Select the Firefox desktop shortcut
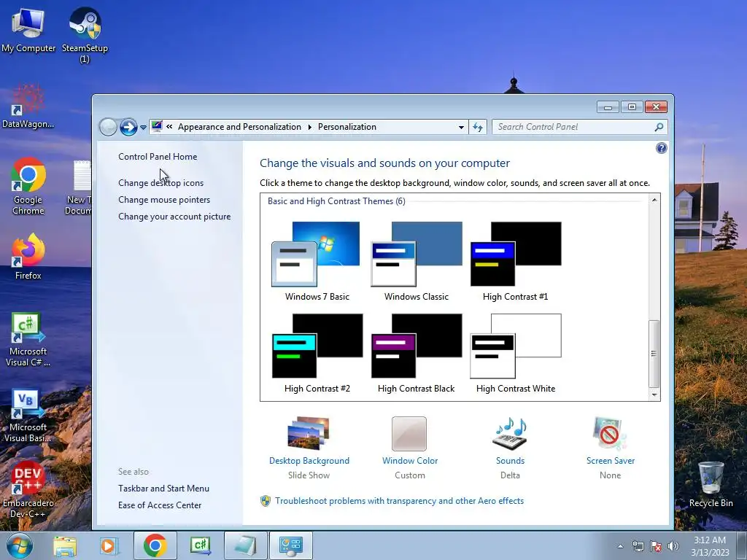Viewport: 747px width, 560px height. tap(28, 257)
